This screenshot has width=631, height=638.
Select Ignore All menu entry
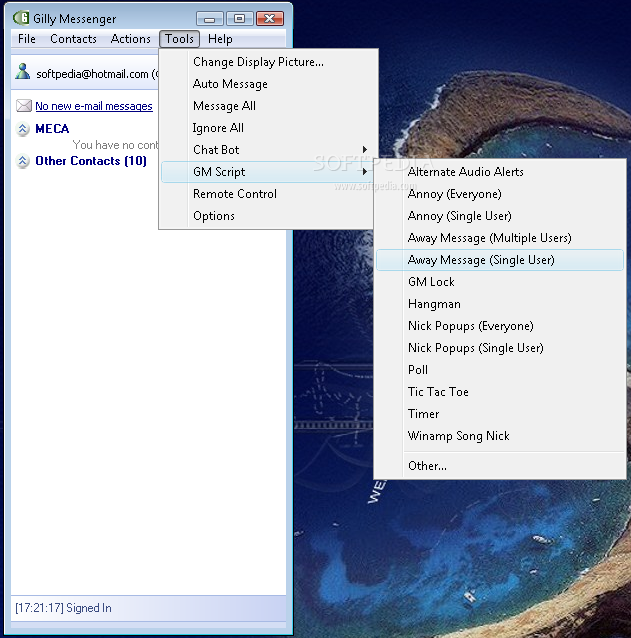(267, 128)
